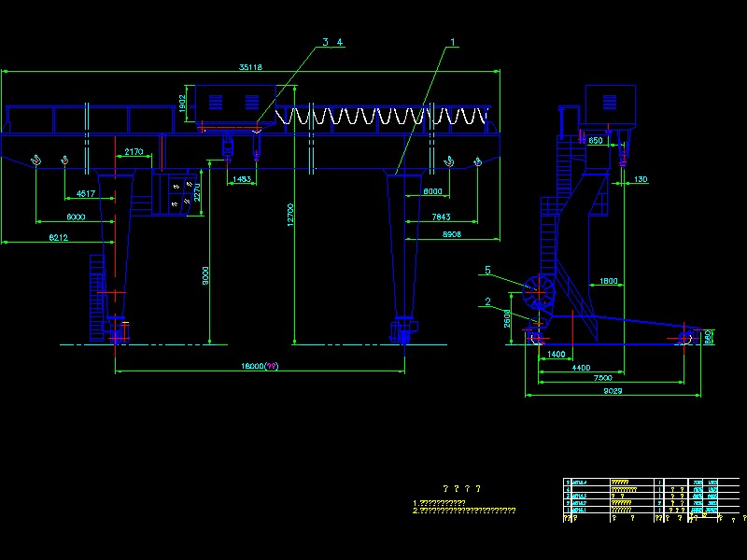
Task: Select the 860 dimension value
Action: 708,338
